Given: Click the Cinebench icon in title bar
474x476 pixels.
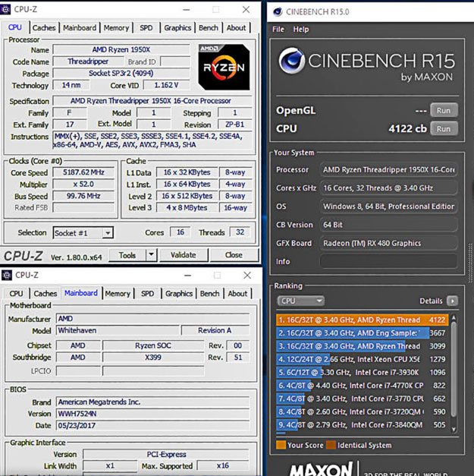Looking at the screenshot, I should click(x=277, y=12).
